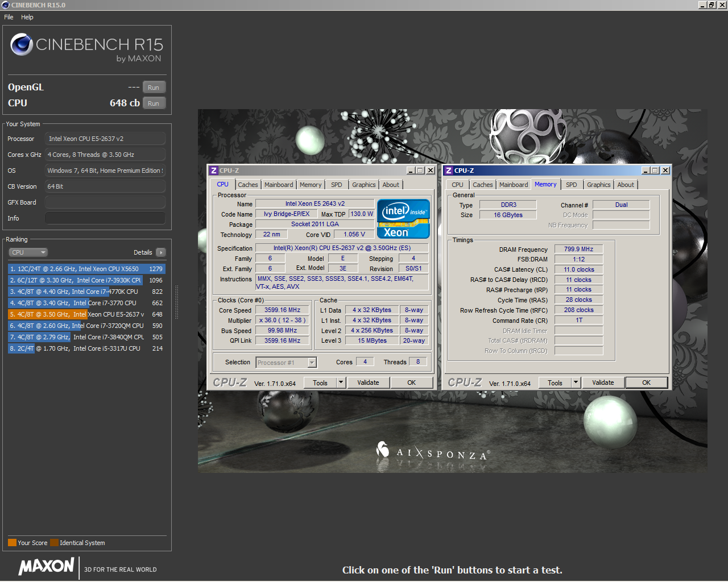This screenshot has width=728, height=582.
Task: Click the orange Your Score legend swatch
Action: [12, 542]
